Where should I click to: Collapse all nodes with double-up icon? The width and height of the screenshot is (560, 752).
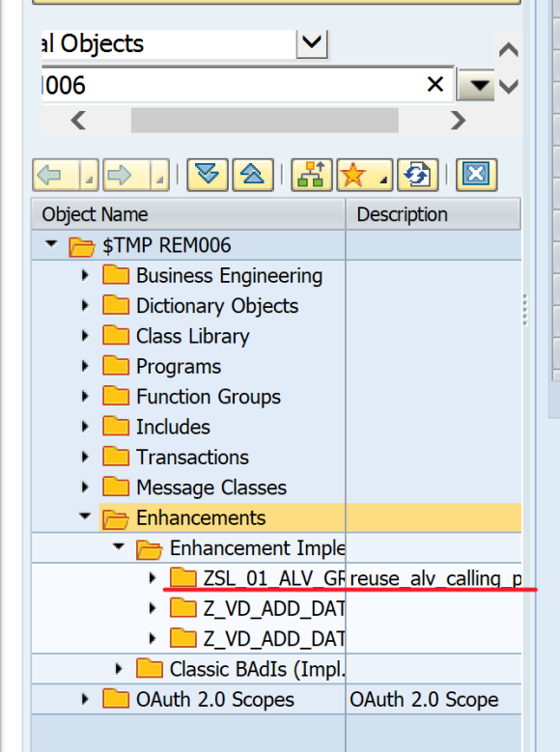(253, 175)
